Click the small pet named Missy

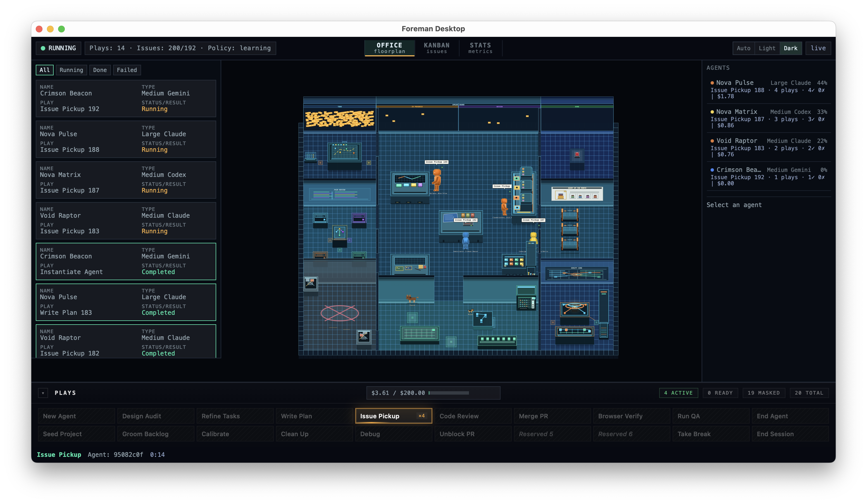470,311
